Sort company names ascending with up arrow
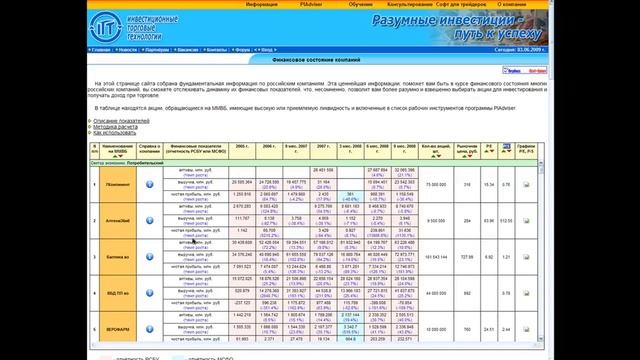 (x=115, y=156)
